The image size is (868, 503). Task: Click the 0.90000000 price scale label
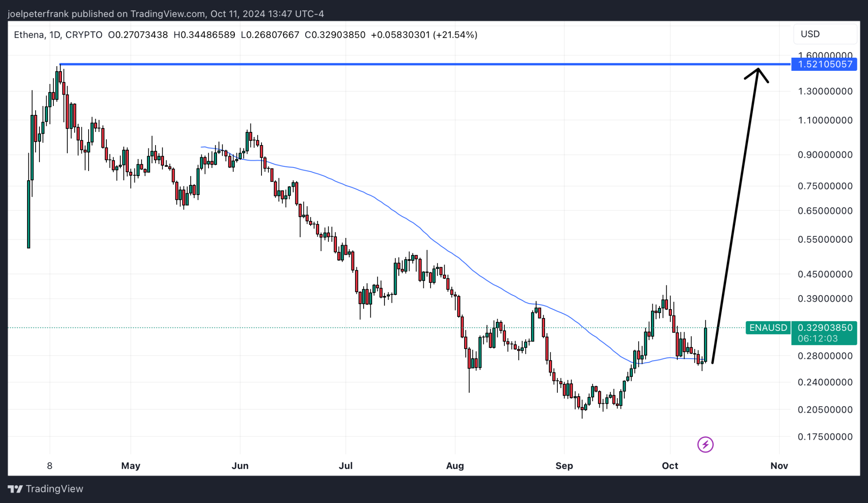(825, 155)
